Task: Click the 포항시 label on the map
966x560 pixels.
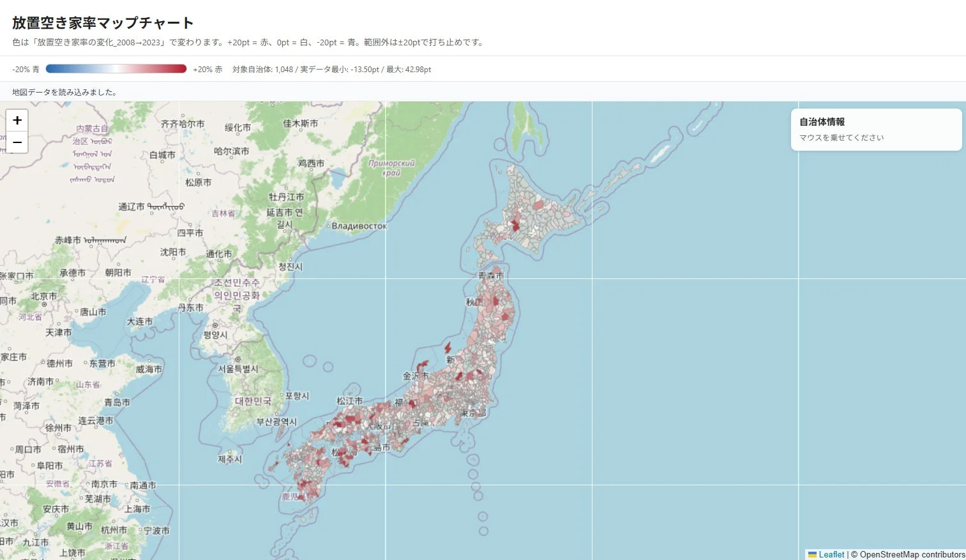Action: click(297, 396)
